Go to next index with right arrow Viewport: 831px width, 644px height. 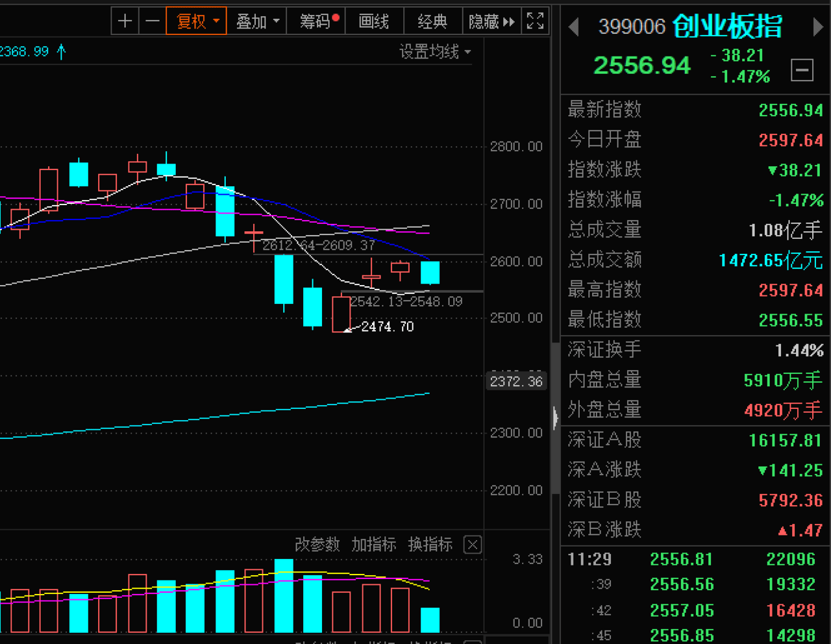tap(818, 27)
